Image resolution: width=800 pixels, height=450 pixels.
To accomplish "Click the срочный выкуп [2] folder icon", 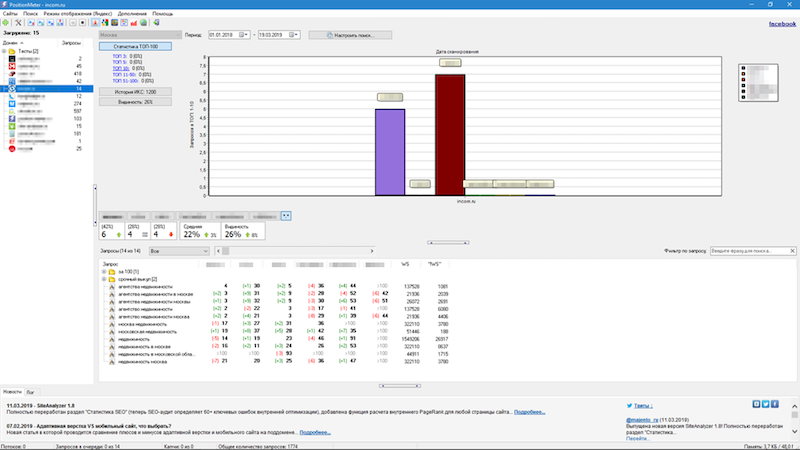I will point(112,280).
